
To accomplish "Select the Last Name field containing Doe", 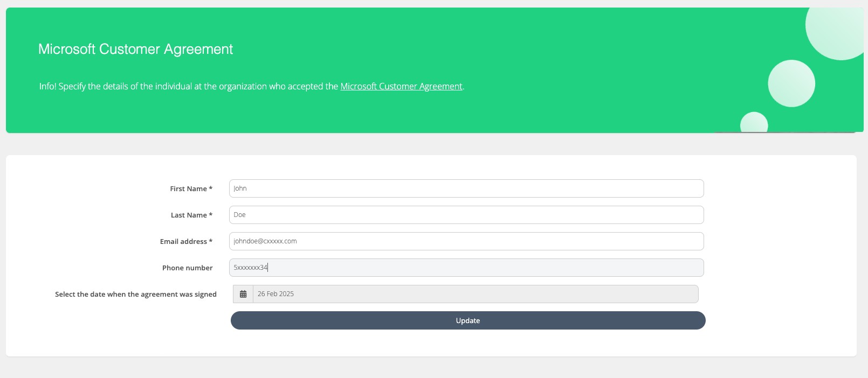I will [466, 215].
